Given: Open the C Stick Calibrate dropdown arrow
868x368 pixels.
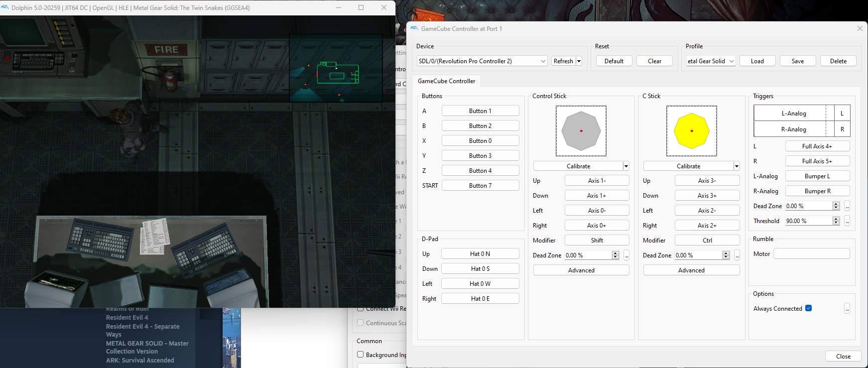Looking at the screenshot, I should click(x=737, y=166).
